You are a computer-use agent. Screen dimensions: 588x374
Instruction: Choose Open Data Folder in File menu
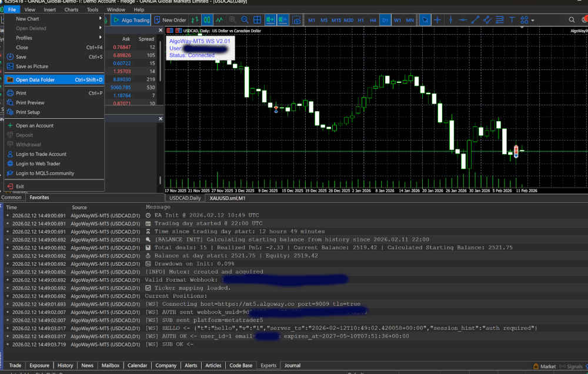[x=35, y=79]
